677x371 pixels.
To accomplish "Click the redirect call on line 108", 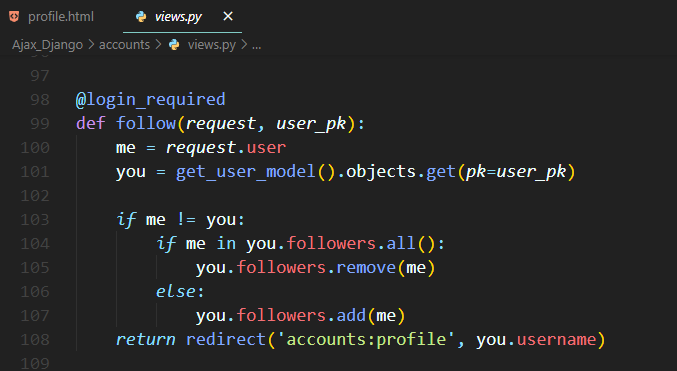I will click(226, 339).
